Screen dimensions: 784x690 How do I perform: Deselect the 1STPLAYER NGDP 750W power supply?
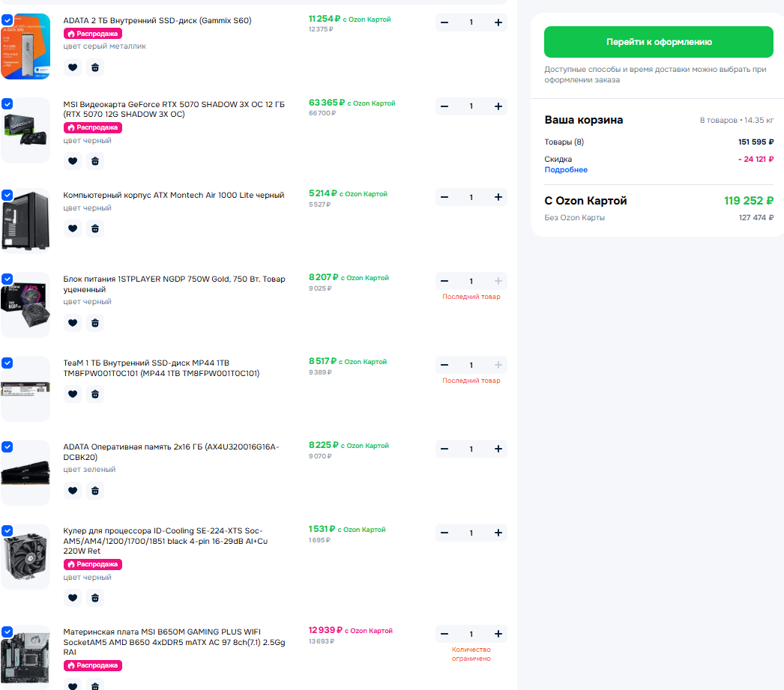pyautogui.click(x=7, y=279)
